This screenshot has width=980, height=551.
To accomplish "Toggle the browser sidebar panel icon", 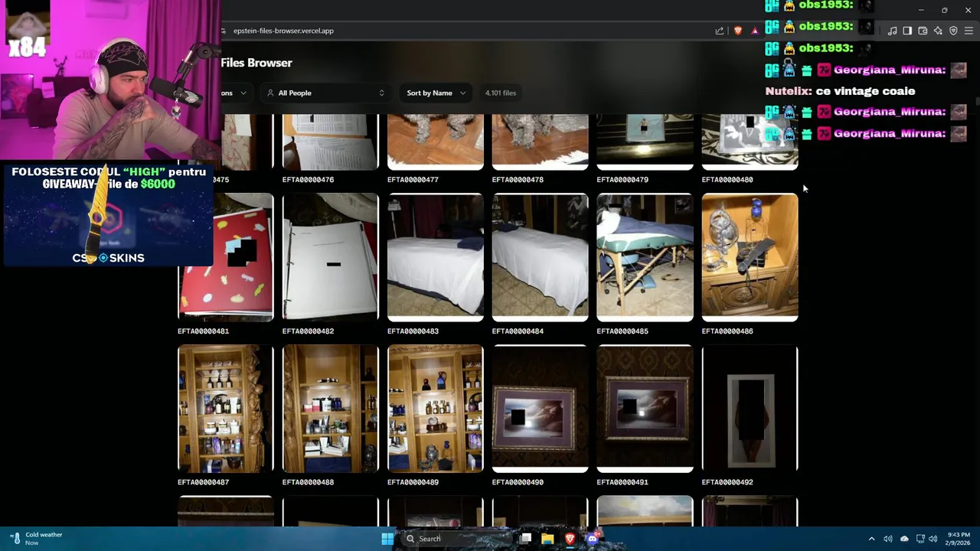I will [907, 31].
